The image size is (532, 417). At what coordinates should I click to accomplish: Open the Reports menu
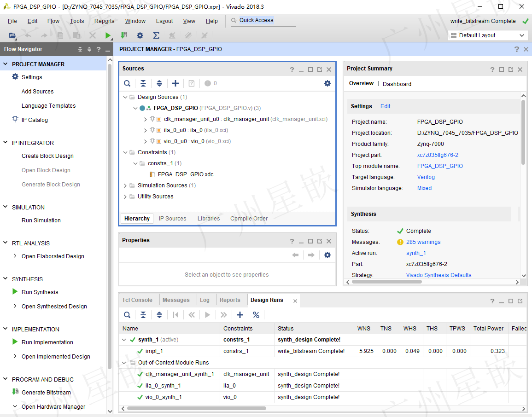pyautogui.click(x=104, y=21)
